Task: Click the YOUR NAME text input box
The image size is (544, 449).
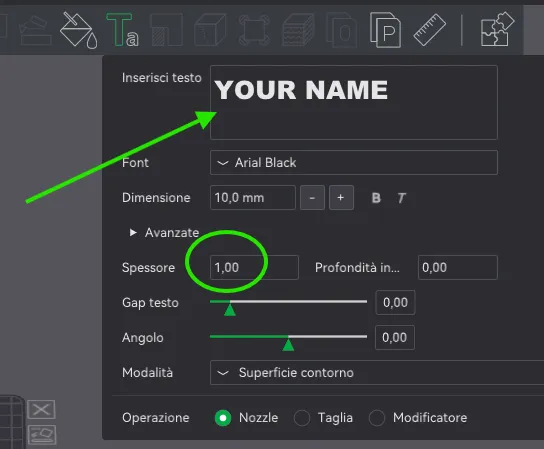Action: tap(354, 102)
